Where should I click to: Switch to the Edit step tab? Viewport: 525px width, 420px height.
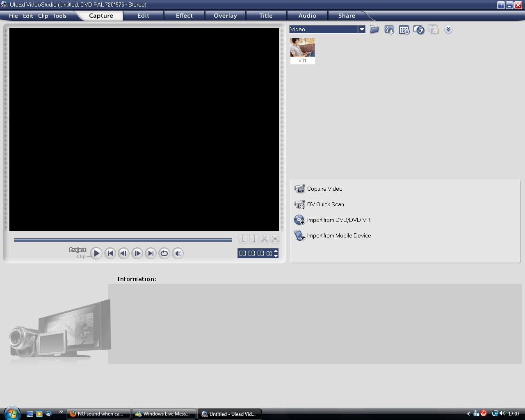[x=143, y=16]
